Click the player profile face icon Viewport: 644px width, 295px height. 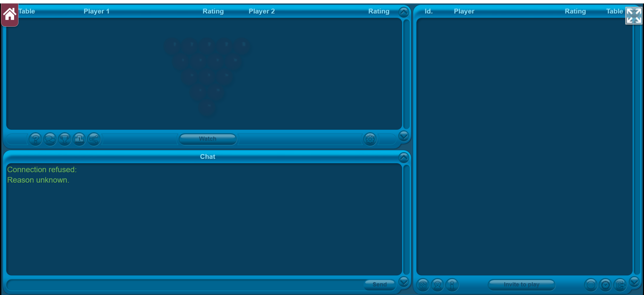(x=438, y=285)
